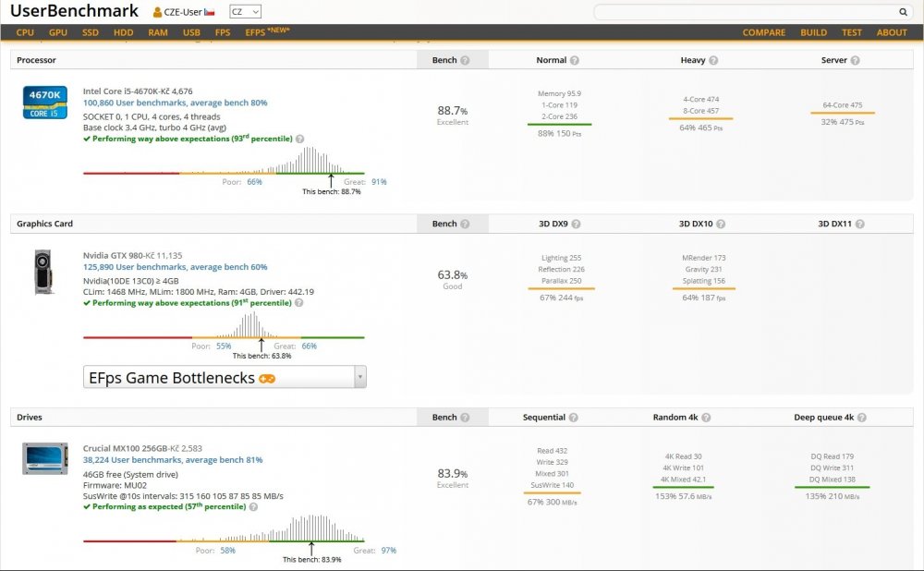This screenshot has height=571, width=924.
Task: Open help icon next to Drives Bench
Action: [x=465, y=418]
